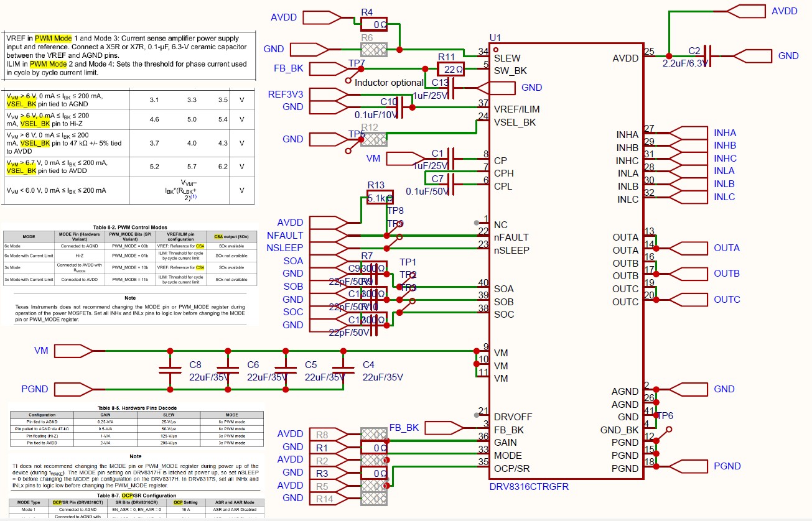Select the U1 designator label
812x521 pixels.
(x=495, y=37)
